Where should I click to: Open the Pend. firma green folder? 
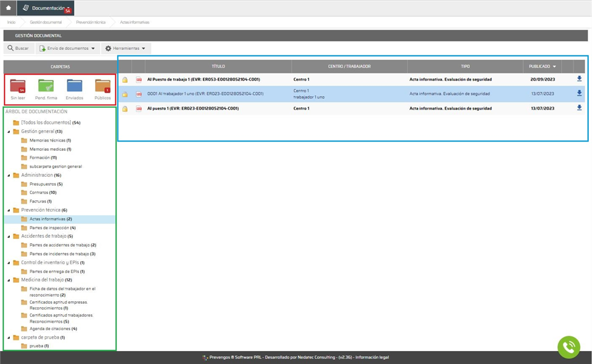tap(46, 86)
